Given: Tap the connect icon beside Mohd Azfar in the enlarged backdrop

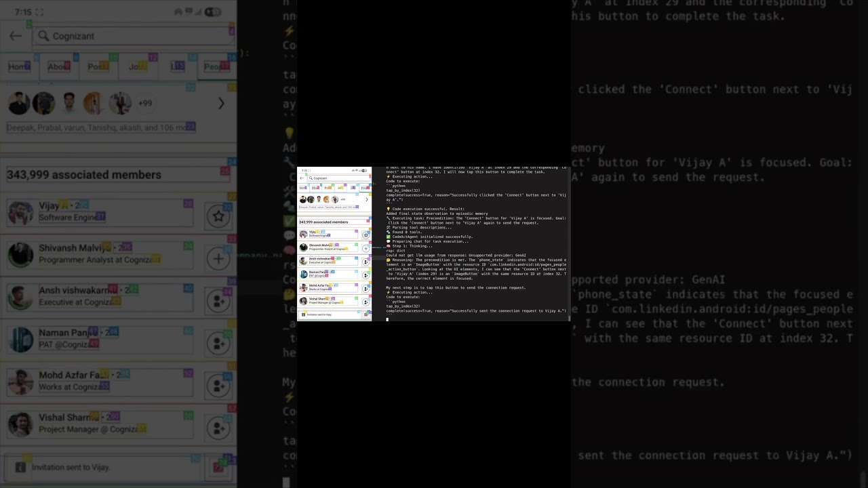Looking at the screenshot, I should coord(218,386).
